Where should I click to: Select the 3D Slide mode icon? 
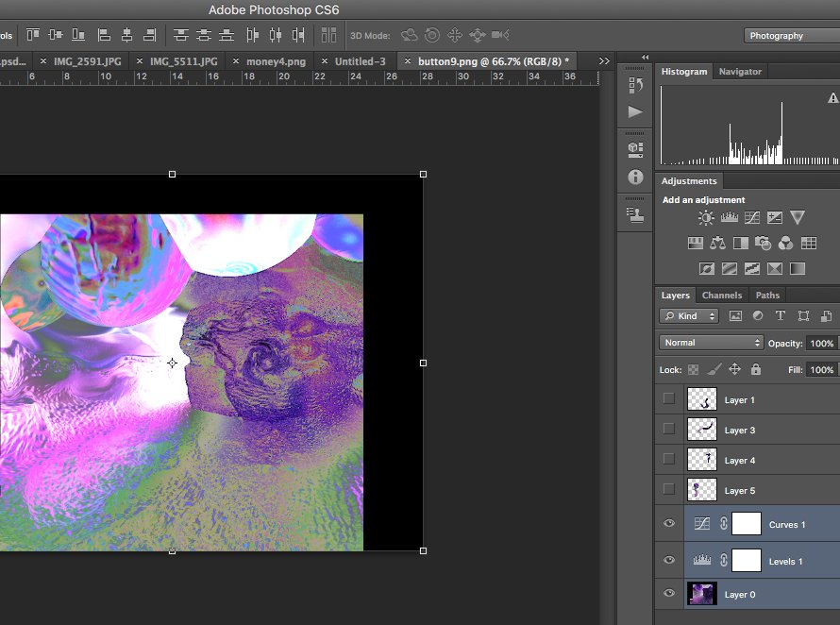point(478,35)
